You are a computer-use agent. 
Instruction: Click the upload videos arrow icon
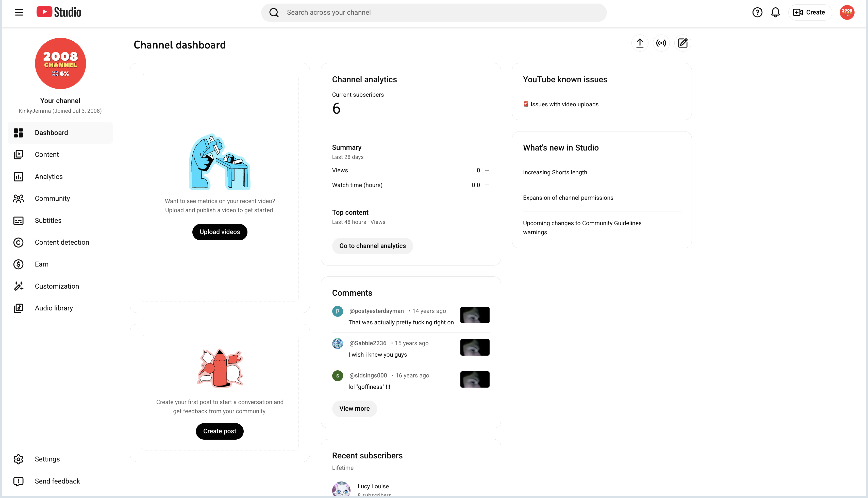[x=640, y=43]
